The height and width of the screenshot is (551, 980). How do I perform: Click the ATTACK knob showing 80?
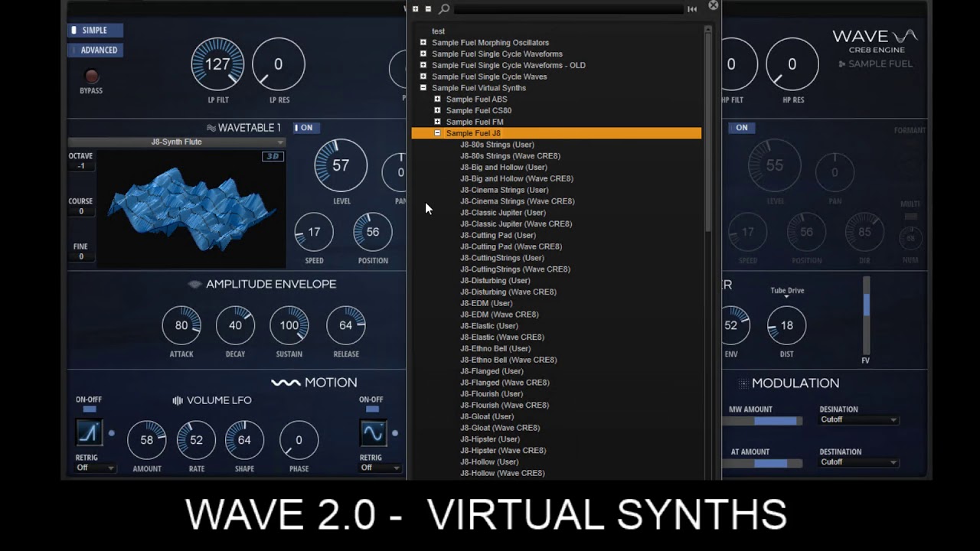coord(181,325)
